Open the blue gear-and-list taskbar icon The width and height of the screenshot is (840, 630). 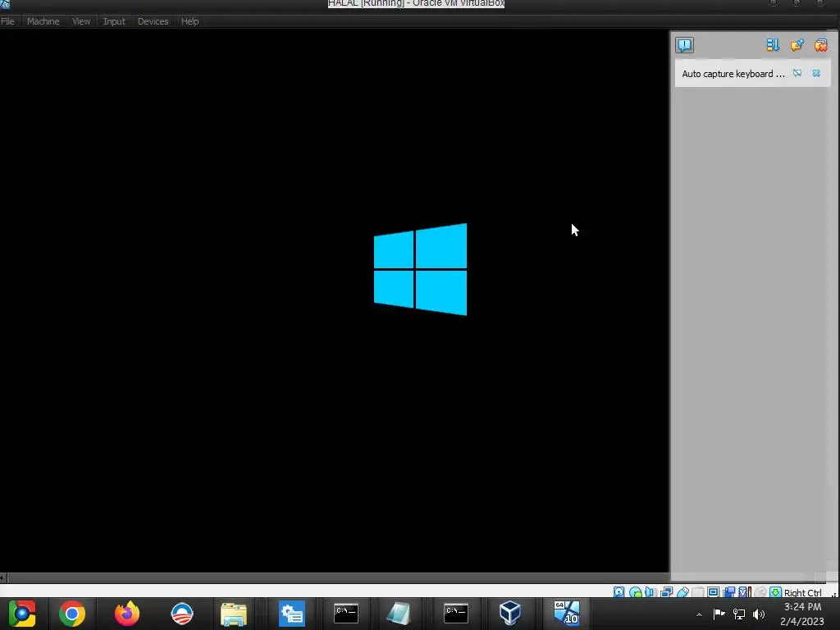click(x=292, y=614)
